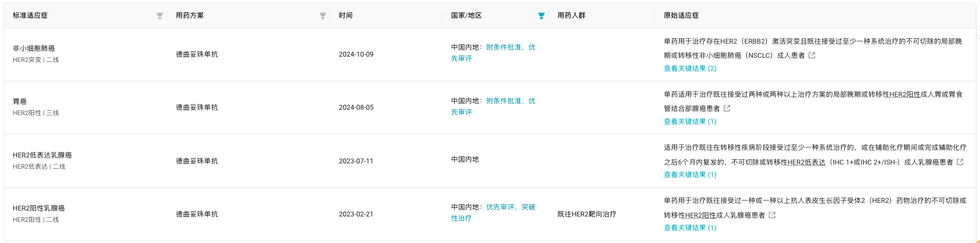
Task: Open the 用药方案 column filter
Action: (322, 16)
